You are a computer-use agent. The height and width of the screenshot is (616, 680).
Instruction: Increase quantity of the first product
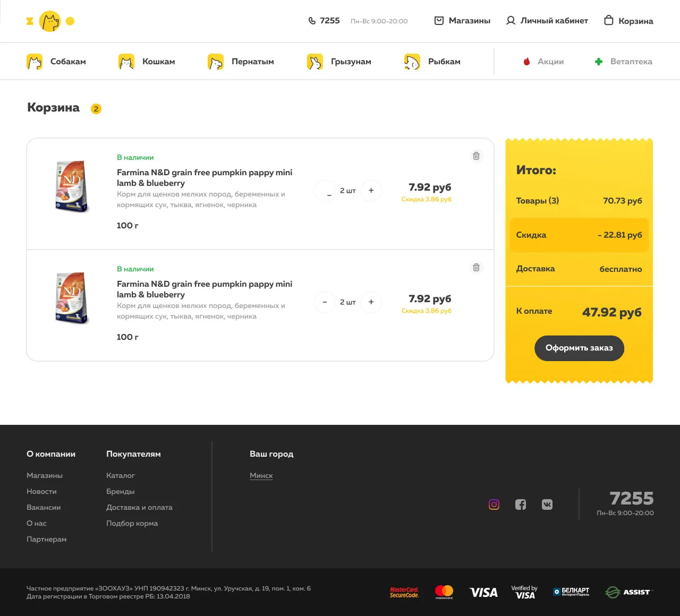pos(371,191)
